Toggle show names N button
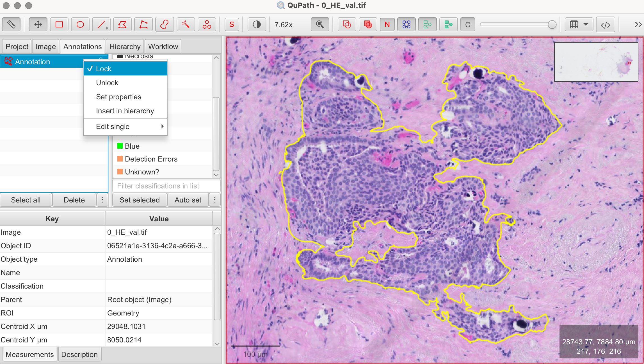Viewport: 644px width, 364px height. pos(387,25)
